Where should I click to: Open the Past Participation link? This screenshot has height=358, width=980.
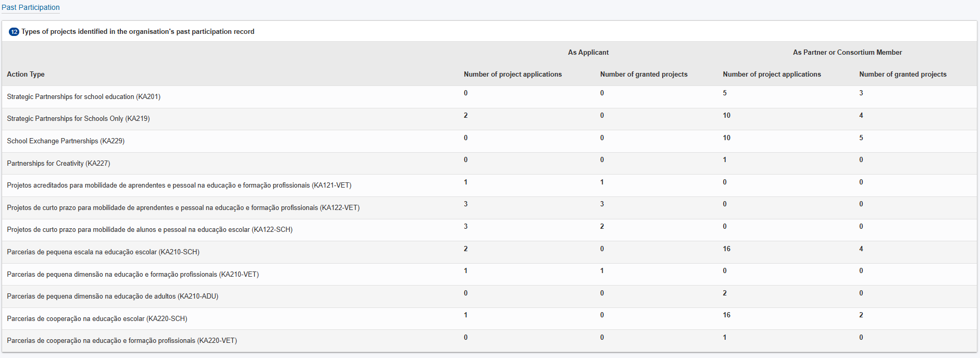pos(31,7)
